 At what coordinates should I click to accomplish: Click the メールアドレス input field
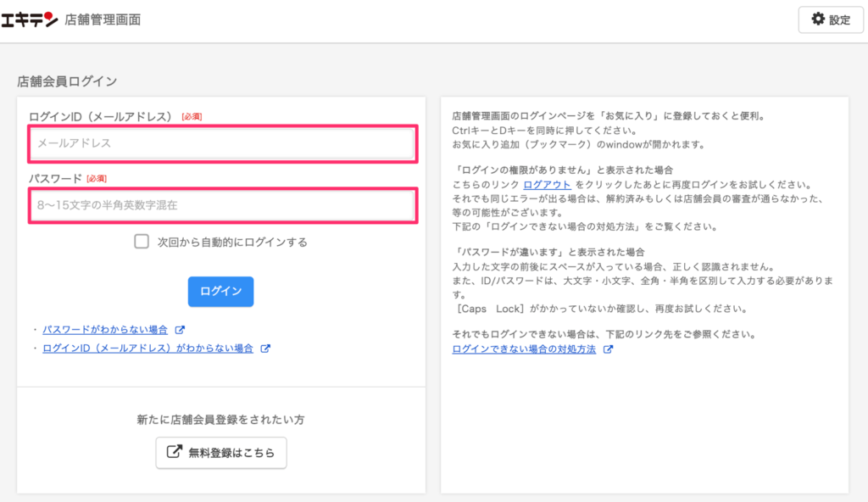click(220, 144)
